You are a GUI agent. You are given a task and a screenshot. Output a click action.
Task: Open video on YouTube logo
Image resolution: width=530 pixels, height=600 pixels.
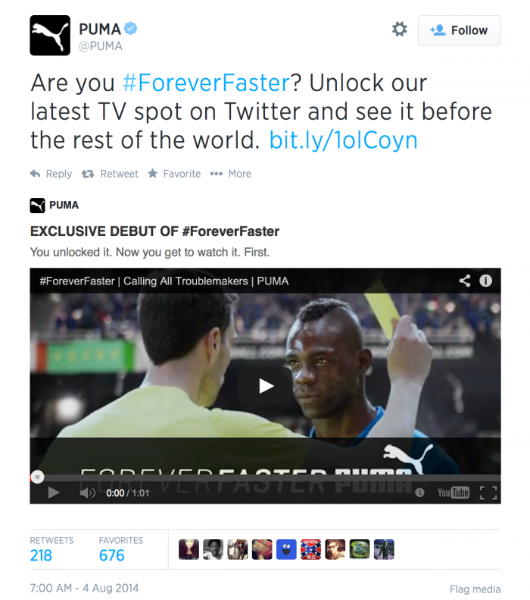pyautogui.click(x=453, y=492)
